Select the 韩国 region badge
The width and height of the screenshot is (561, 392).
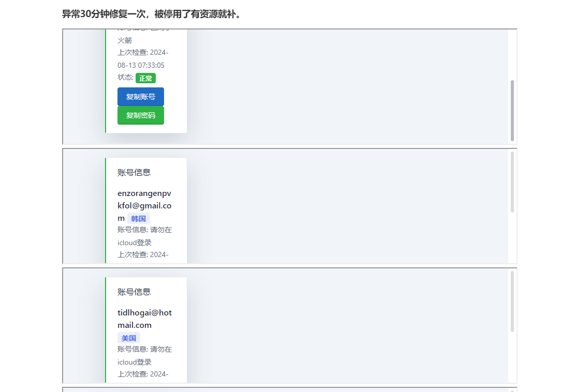[139, 218]
